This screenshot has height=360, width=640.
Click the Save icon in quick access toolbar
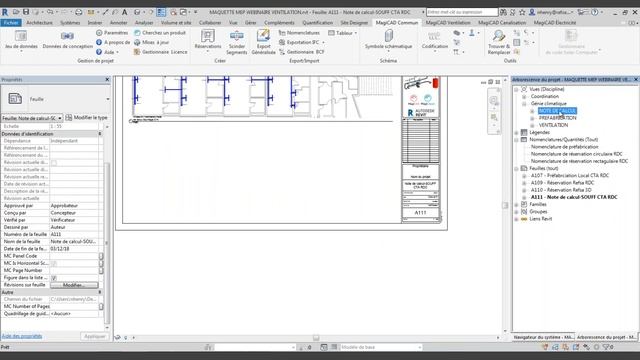pos(25,12)
